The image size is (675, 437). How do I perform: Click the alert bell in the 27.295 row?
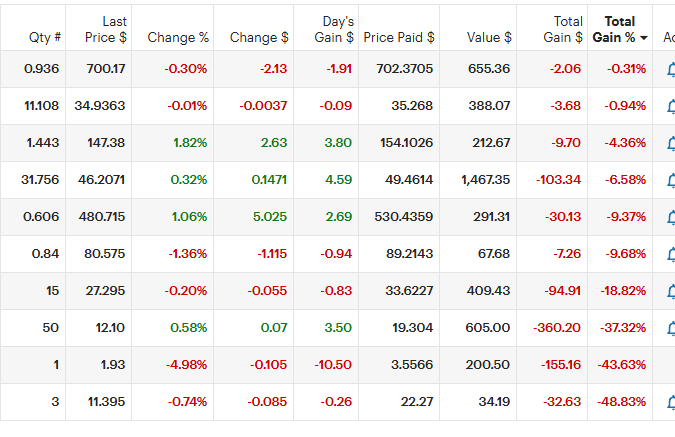[x=671, y=291]
